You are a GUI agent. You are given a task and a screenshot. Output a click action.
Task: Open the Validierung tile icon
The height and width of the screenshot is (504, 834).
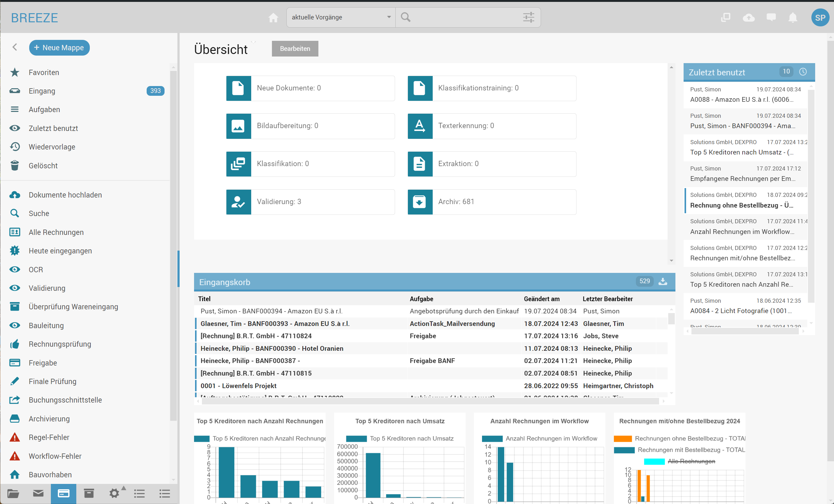click(x=239, y=202)
